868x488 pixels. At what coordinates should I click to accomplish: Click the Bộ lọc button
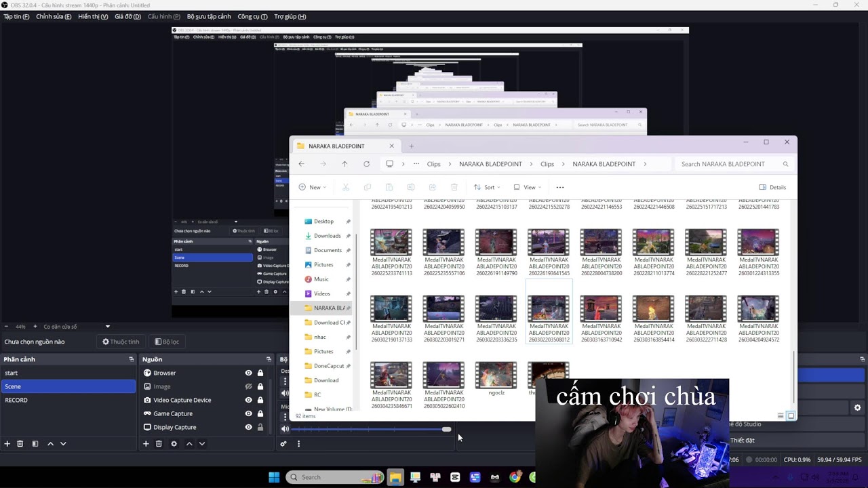167,342
